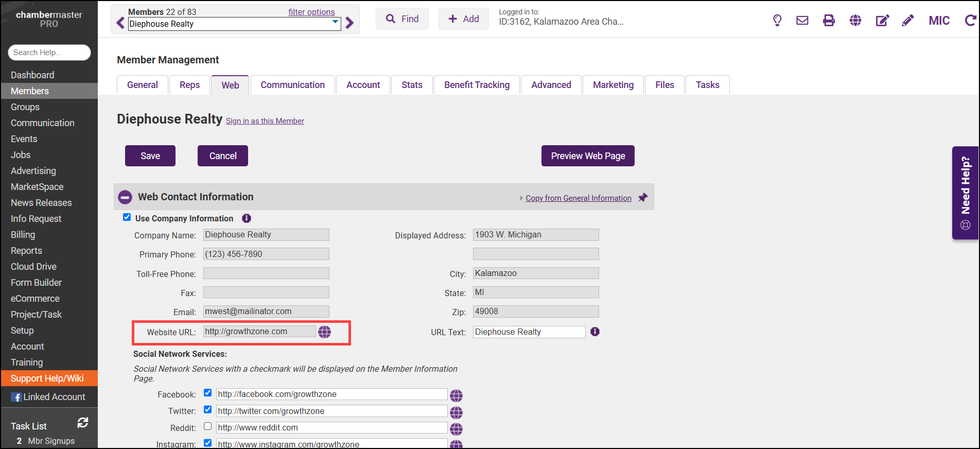
Task: Open the Benefit Tracking tab
Action: pyautogui.click(x=477, y=85)
